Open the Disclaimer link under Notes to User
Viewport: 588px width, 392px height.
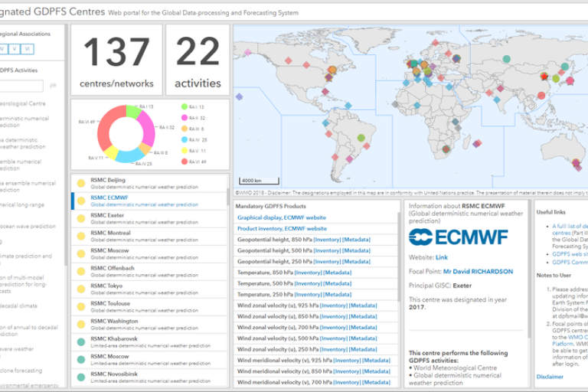550,377
